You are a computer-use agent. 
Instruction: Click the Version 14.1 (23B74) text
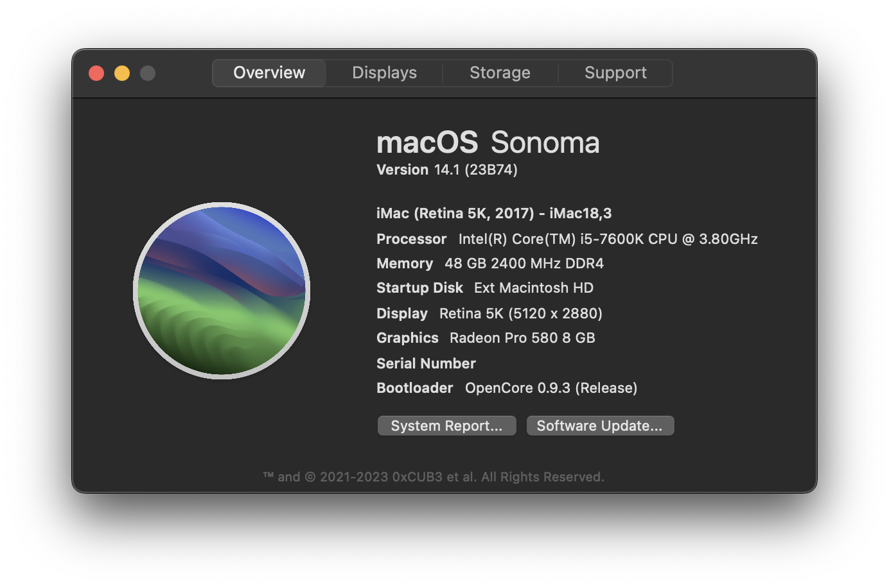[446, 169]
